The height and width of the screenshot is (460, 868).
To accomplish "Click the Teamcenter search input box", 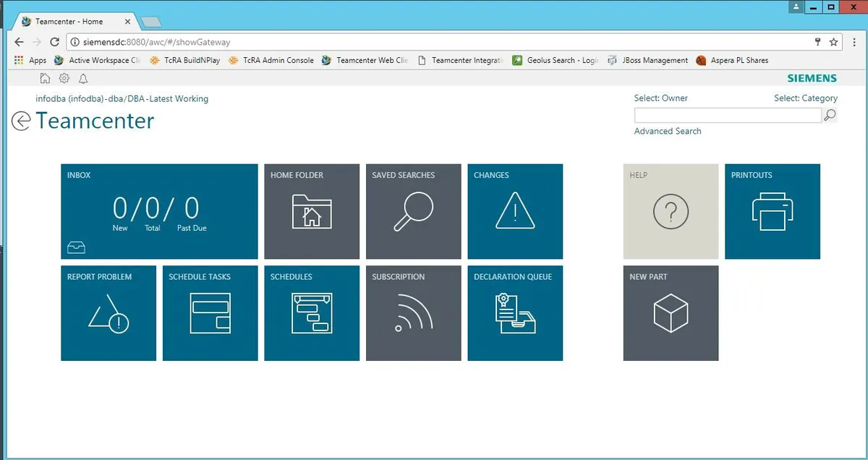I will tap(727, 115).
